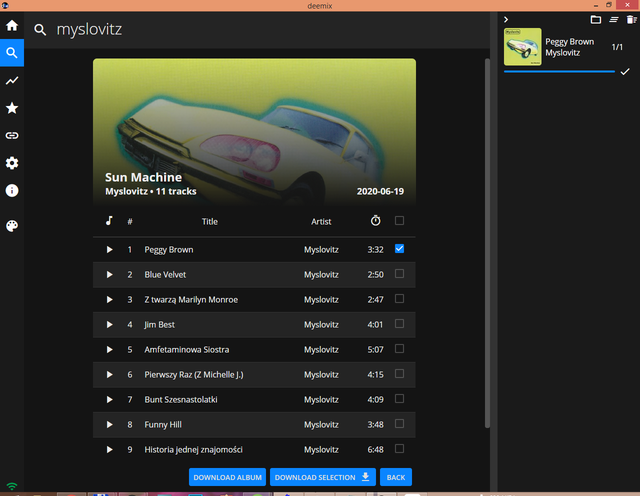Click the track list vertical scrollbar

coord(487,243)
